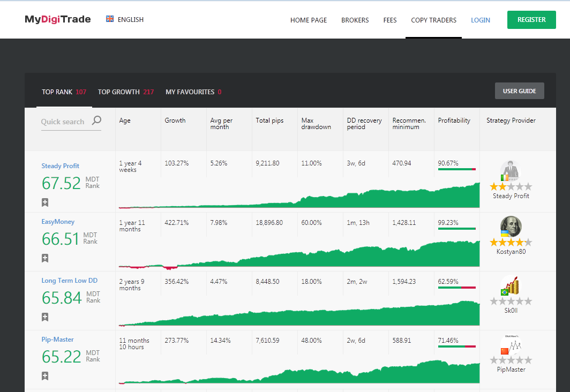The image size is (570, 392).
Task: Open Steady Profit provider avatar
Action: coord(511,171)
